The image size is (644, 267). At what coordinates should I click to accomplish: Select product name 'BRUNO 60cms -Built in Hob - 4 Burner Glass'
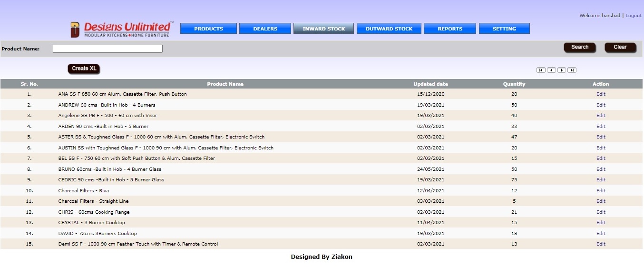(x=110, y=169)
